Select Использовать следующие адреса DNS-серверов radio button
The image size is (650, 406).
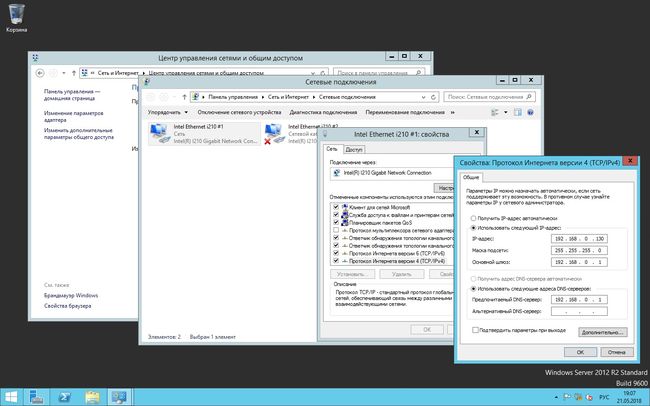473,289
